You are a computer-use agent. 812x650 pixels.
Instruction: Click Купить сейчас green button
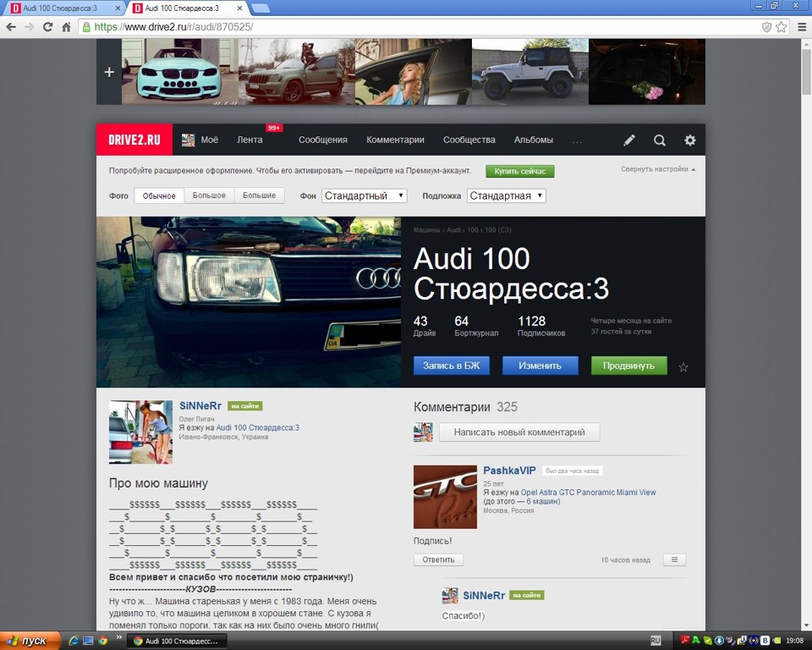click(x=520, y=171)
